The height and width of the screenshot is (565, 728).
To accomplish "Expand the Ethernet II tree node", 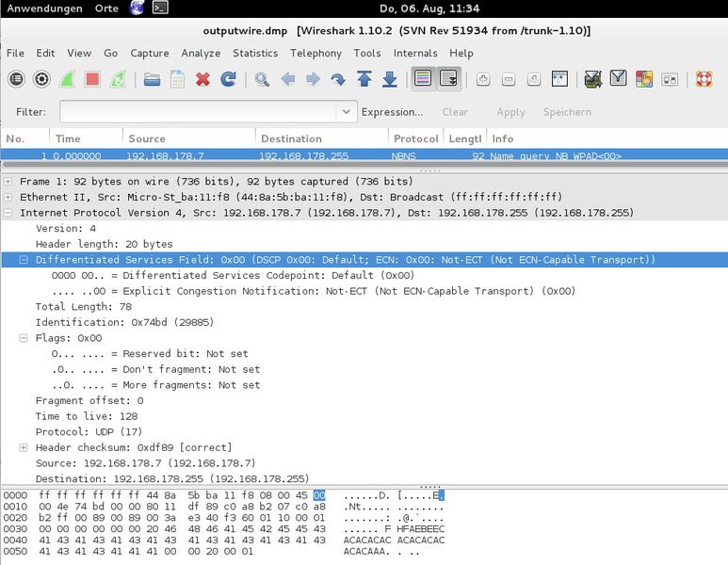I will [8, 198].
